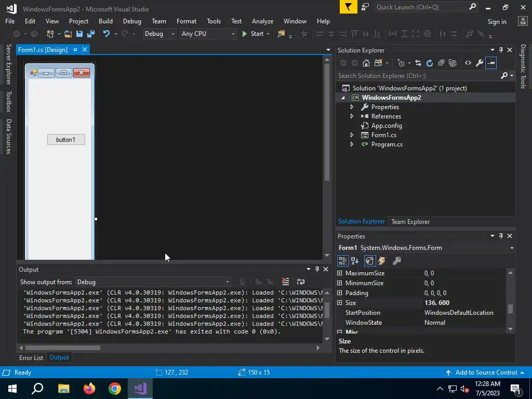Switch to the Error List tab
Image resolution: width=532 pixels, height=399 pixels.
click(31, 357)
